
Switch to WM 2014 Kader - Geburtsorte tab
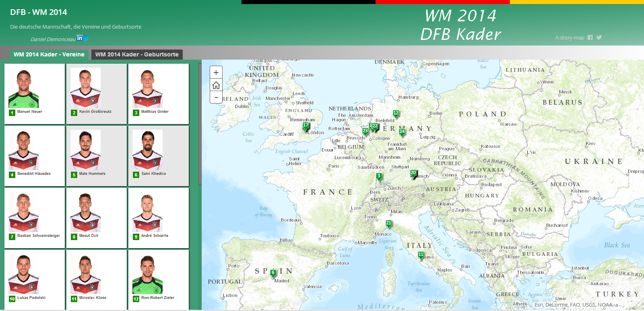click(x=137, y=54)
